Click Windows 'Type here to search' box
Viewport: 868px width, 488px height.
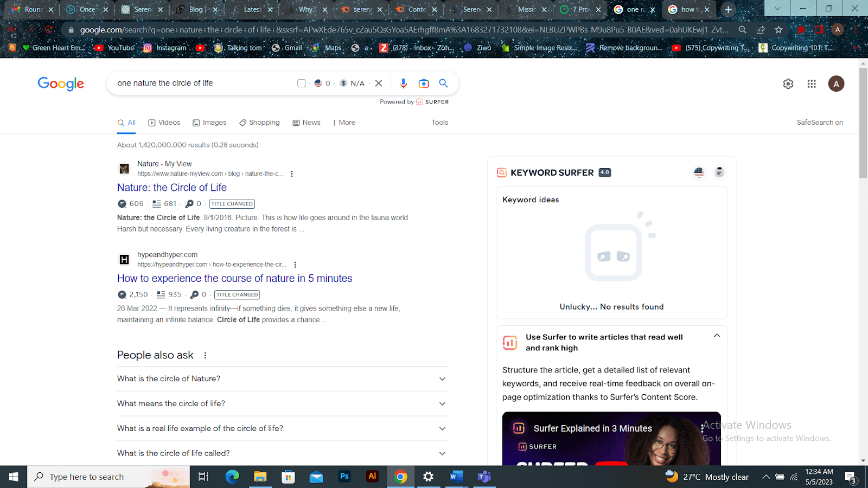click(108, 477)
